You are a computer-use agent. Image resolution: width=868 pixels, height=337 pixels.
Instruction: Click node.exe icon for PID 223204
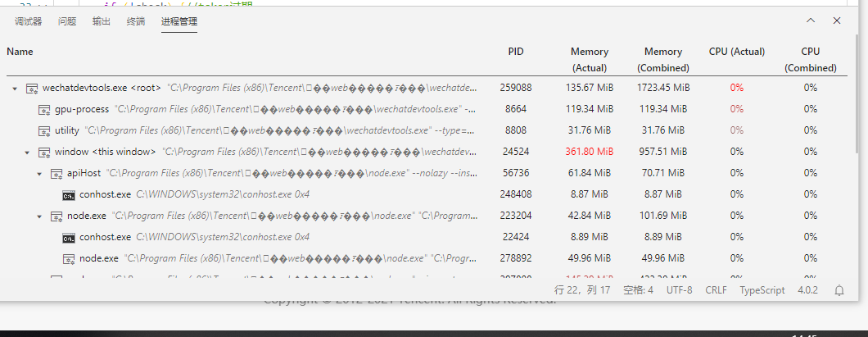click(x=57, y=216)
